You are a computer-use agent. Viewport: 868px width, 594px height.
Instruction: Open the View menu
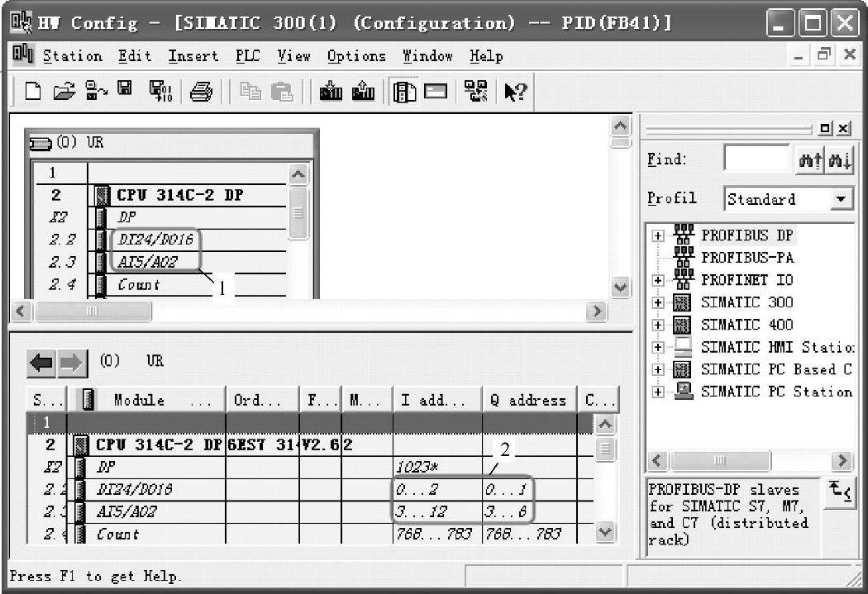(293, 56)
